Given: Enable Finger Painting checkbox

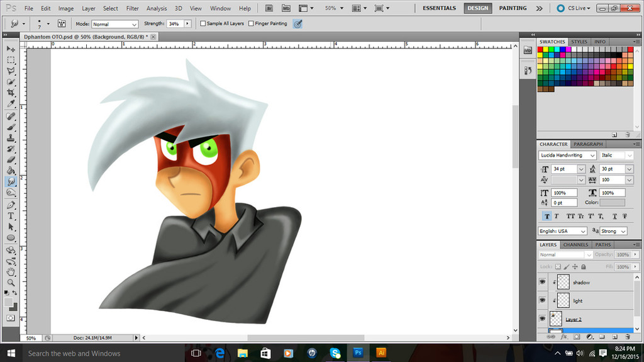Looking at the screenshot, I should (251, 23).
